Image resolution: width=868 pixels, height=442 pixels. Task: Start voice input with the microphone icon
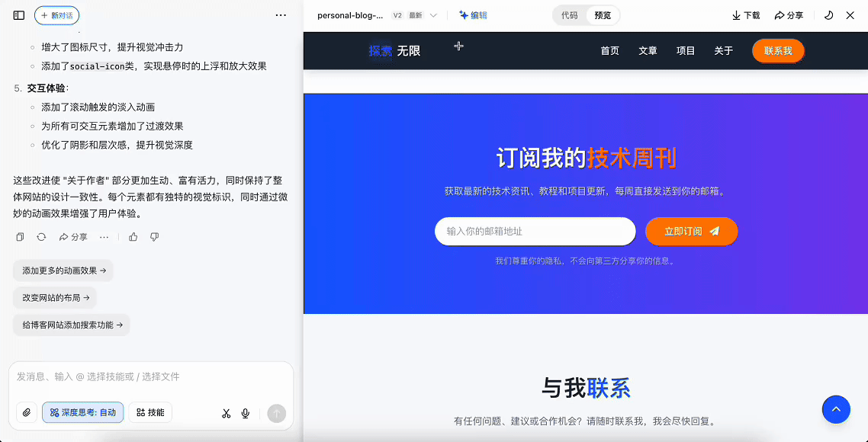[246, 413]
